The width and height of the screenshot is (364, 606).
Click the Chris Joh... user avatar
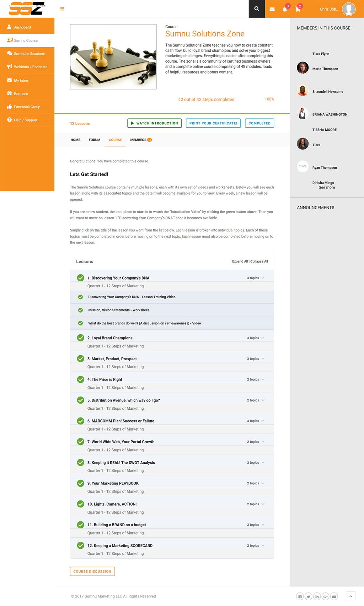coord(349,9)
